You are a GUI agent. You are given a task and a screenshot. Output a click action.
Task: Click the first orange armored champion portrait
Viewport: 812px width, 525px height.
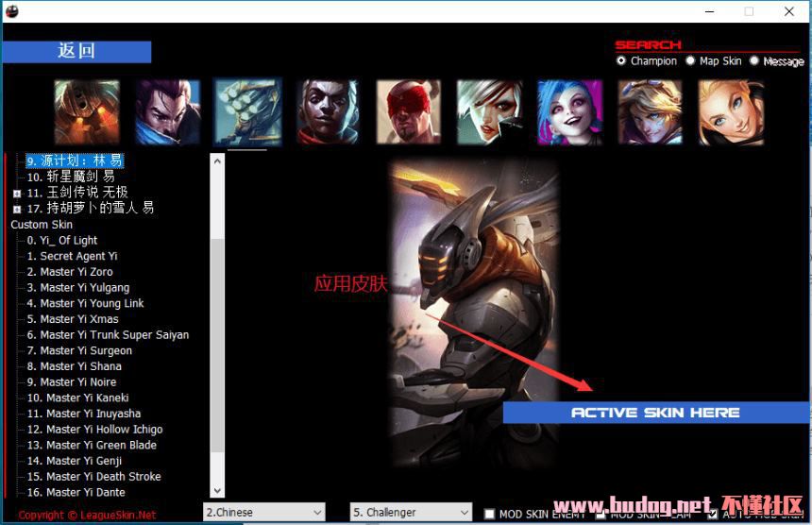point(87,111)
